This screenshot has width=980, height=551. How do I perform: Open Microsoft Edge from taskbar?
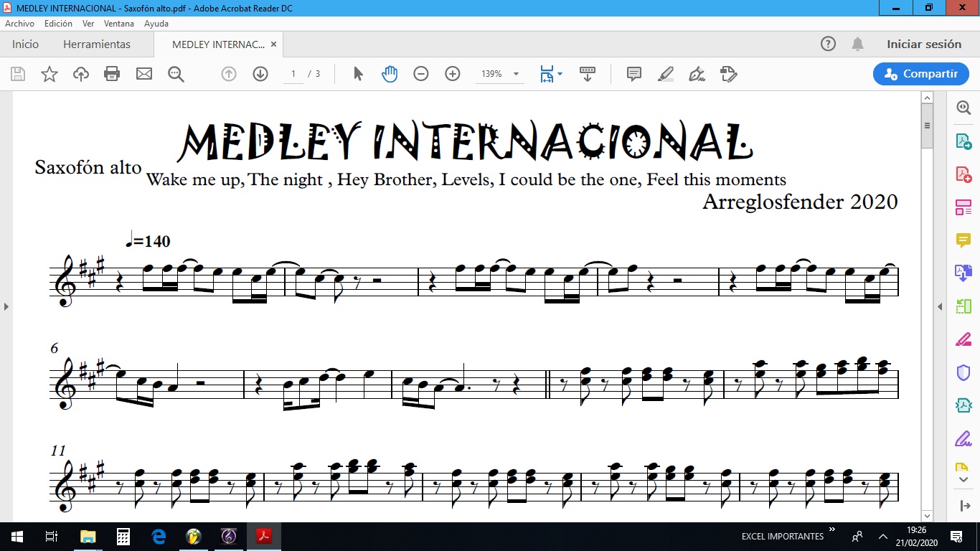pyautogui.click(x=159, y=537)
